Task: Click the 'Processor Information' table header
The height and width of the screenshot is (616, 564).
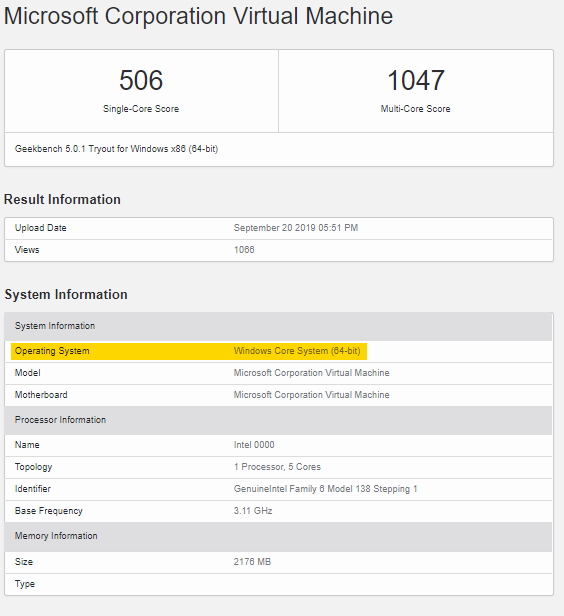Action: [x=278, y=420]
